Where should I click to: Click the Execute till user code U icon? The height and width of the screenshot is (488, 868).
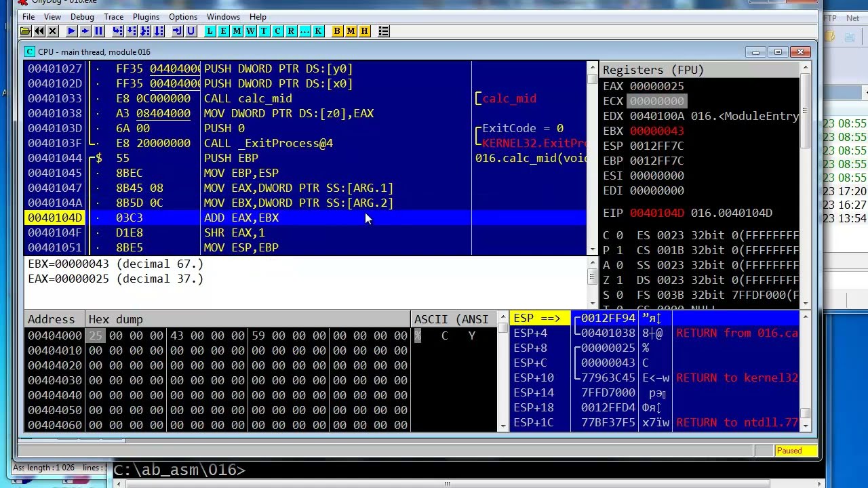pyautogui.click(x=191, y=31)
